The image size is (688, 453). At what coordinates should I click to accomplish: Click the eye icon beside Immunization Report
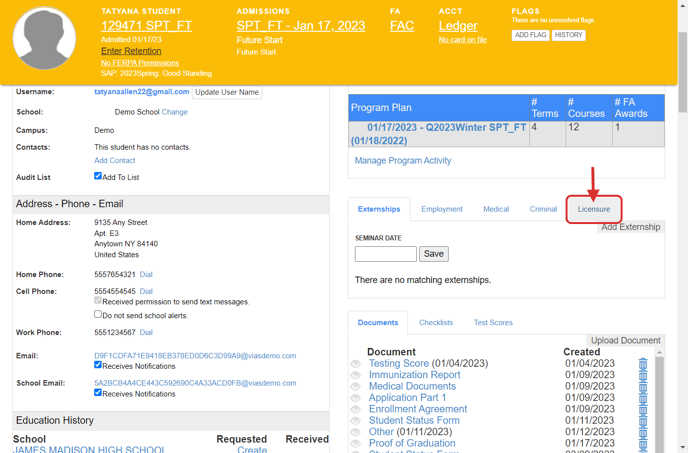356,376
